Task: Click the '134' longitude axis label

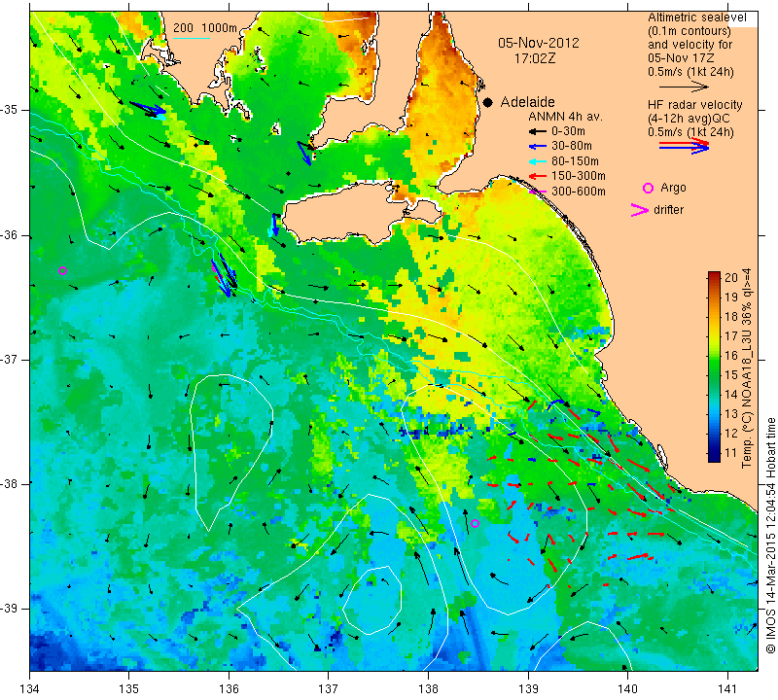Action: point(30,689)
